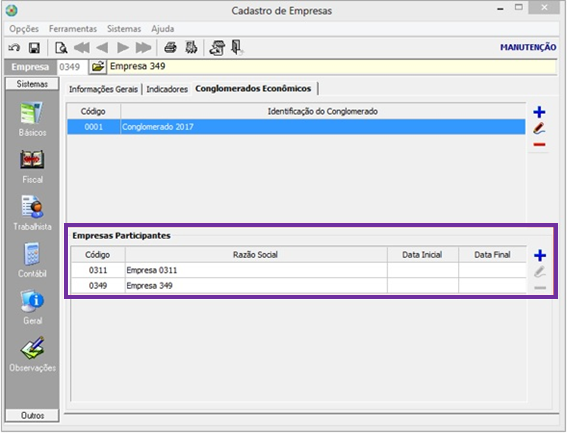Click the exit door icon
The height and width of the screenshot is (433, 567).
237,47
